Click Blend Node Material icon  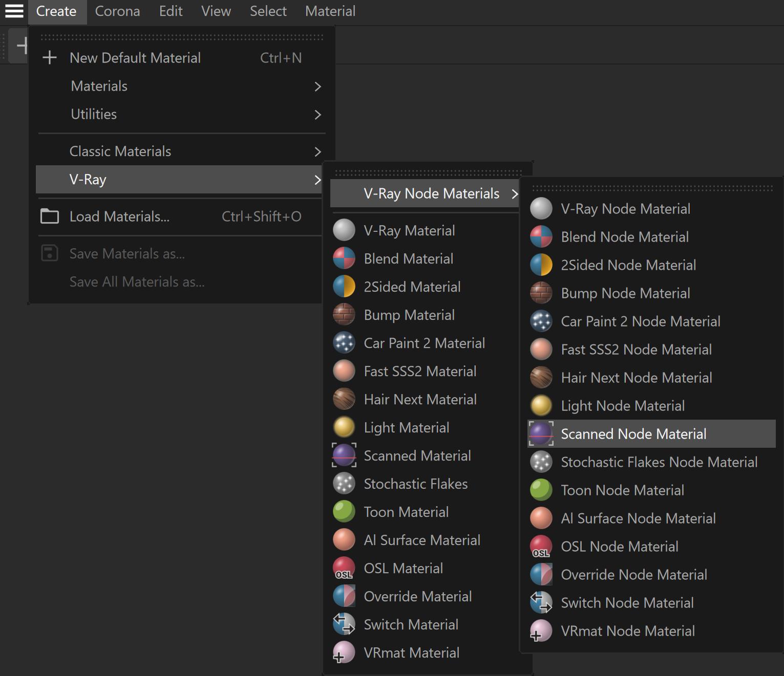click(541, 237)
